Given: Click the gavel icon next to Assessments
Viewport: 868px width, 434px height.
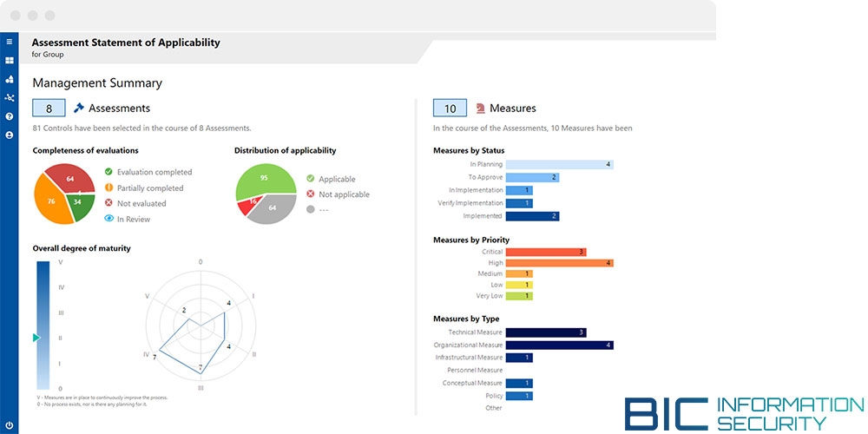Looking at the screenshot, I should (79, 108).
